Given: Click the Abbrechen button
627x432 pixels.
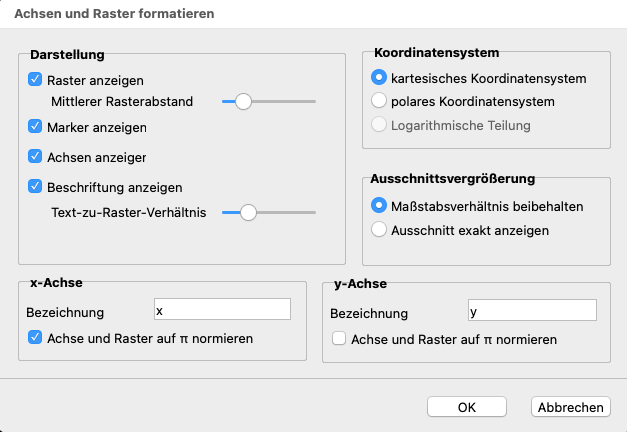Looking at the screenshot, I should 570,407.
